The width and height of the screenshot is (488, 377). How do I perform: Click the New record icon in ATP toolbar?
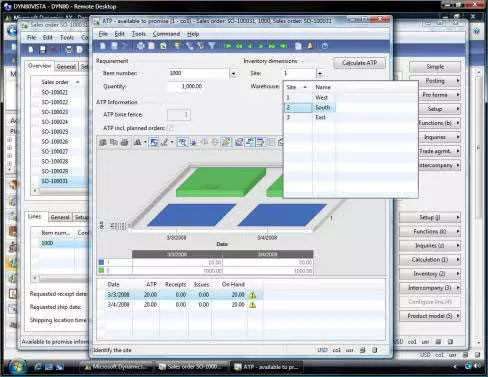pyautogui.click(x=103, y=46)
